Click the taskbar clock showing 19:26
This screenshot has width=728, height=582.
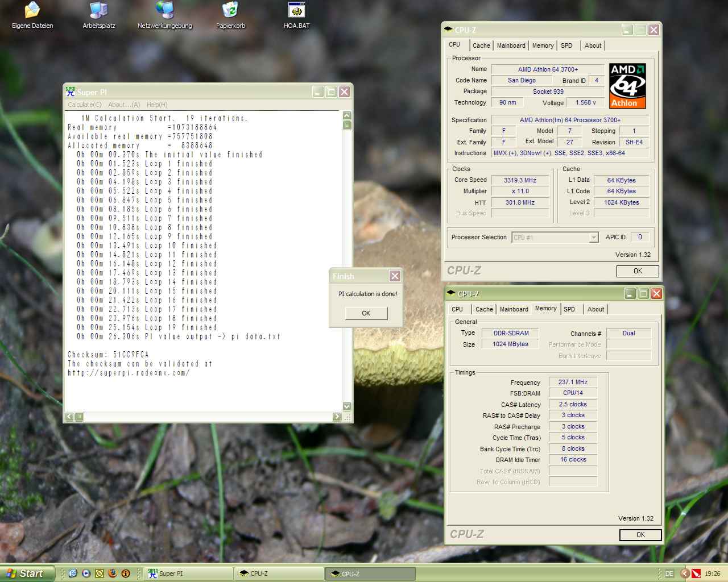[712, 573]
